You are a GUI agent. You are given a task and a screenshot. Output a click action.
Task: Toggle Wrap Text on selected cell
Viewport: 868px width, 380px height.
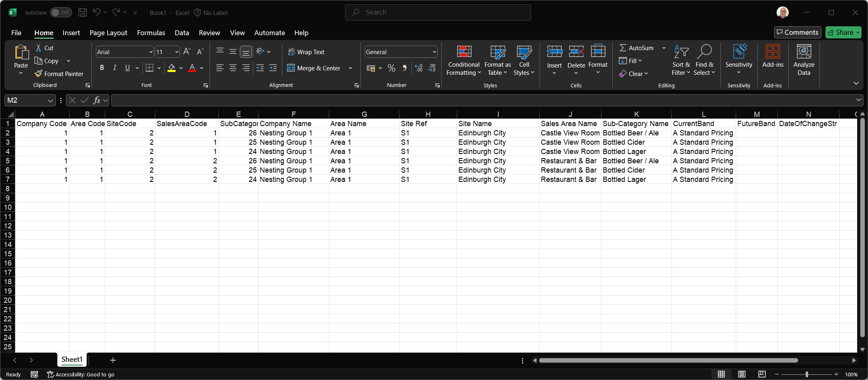click(306, 52)
